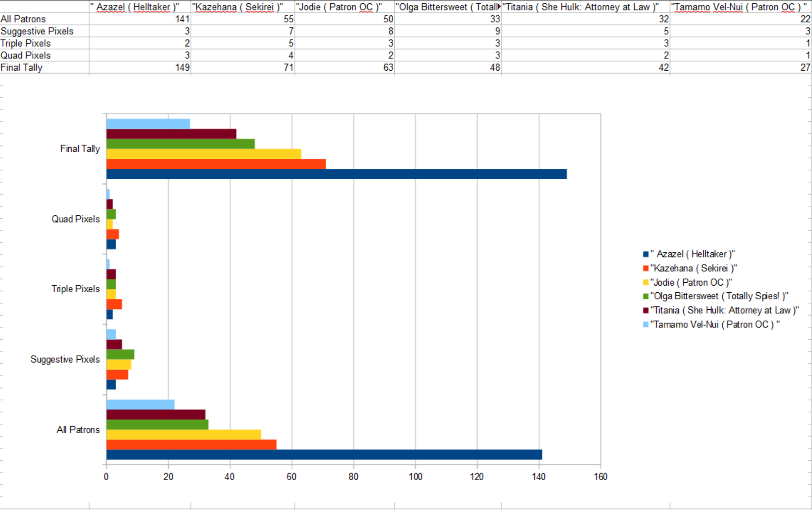Viewport: 812px width, 510px height.
Task: Click the Titania legend label text
Action: [725, 310]
